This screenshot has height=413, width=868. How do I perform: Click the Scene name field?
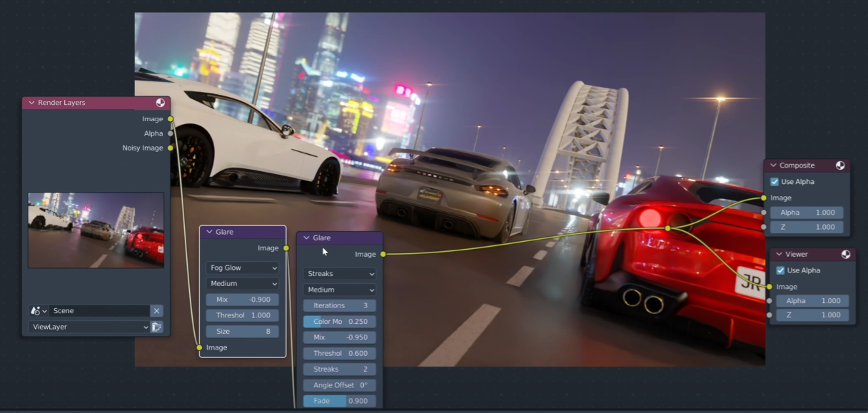pyautogui.click(x=99, y=311)
